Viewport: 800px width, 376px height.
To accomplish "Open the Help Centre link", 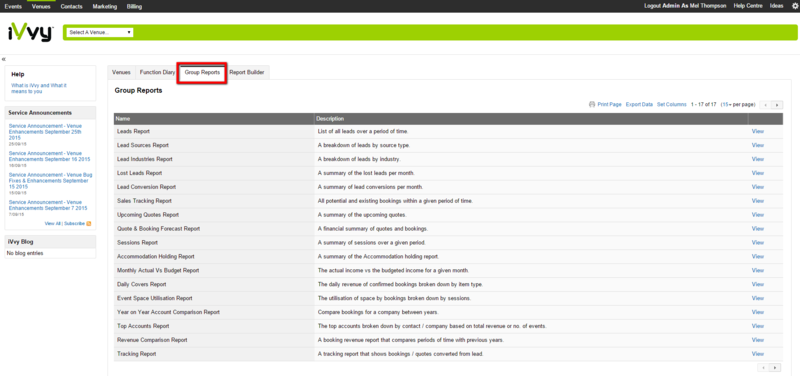I will point(748,6).
